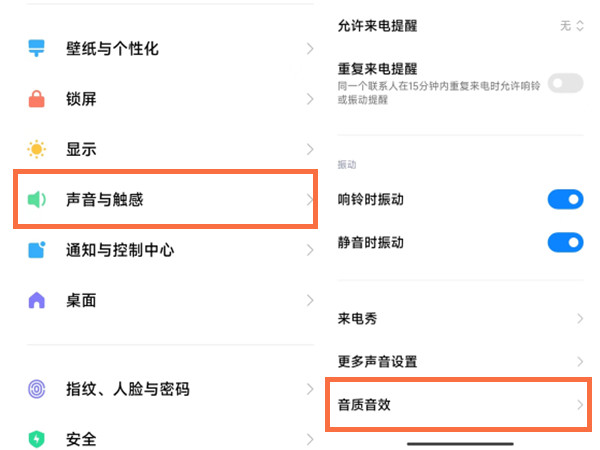Tap the fingerprint icon for passwords
This screenshot has width=600, height=450.
tap(37, 389)
